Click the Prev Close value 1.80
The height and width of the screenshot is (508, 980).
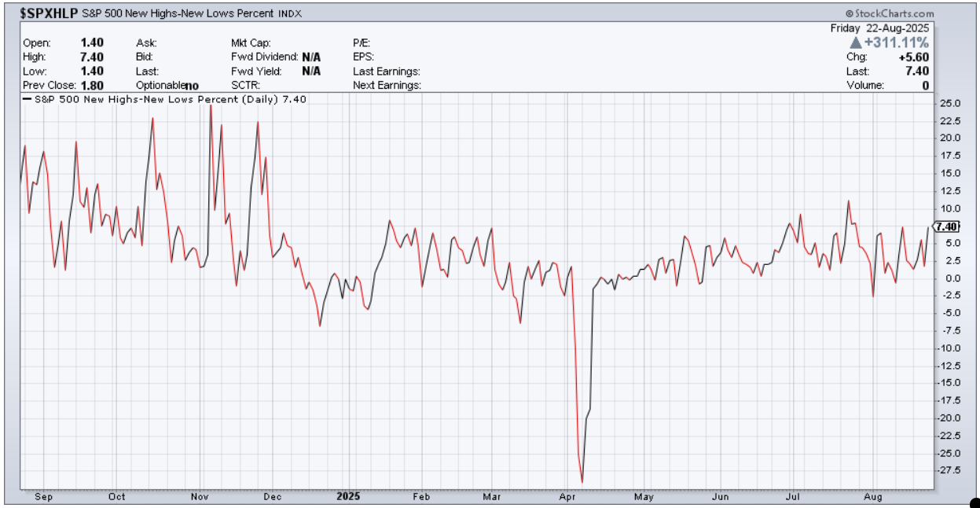coord(91,85)
